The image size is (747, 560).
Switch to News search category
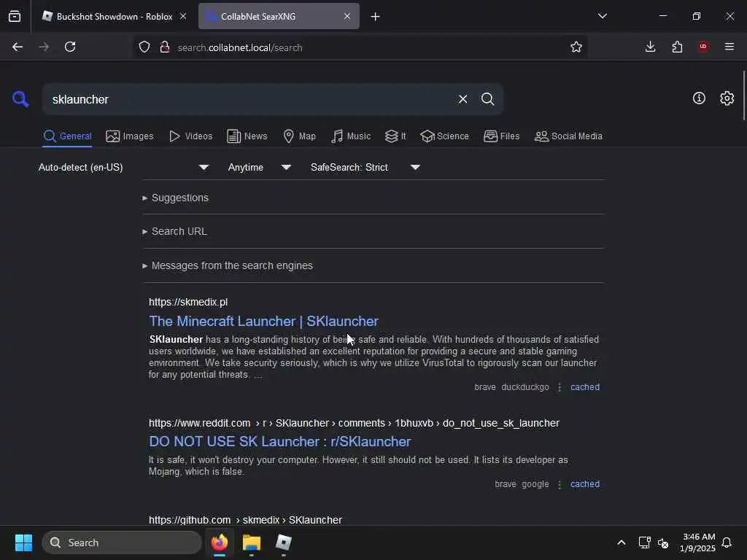(x=247, y=136)
